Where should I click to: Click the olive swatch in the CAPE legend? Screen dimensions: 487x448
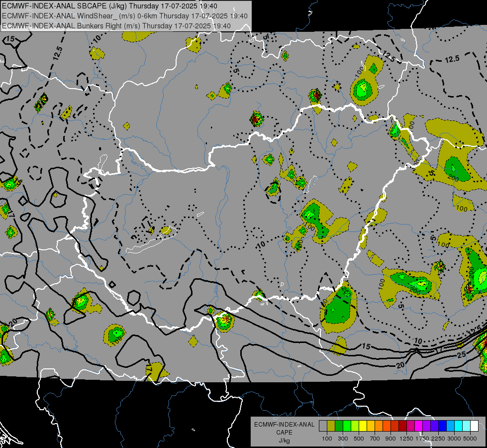point(331,426)
